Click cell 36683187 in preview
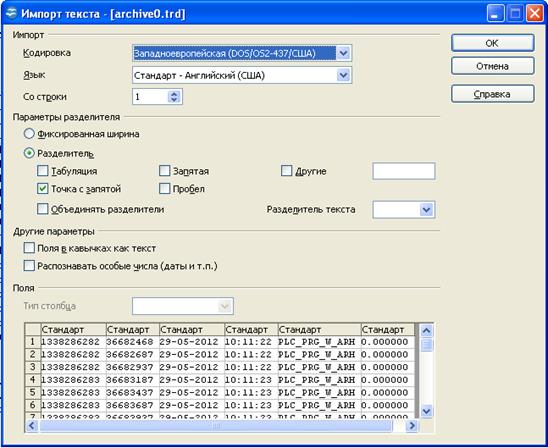The width and height of the screenshot is (548, 448). coord(132,380)
